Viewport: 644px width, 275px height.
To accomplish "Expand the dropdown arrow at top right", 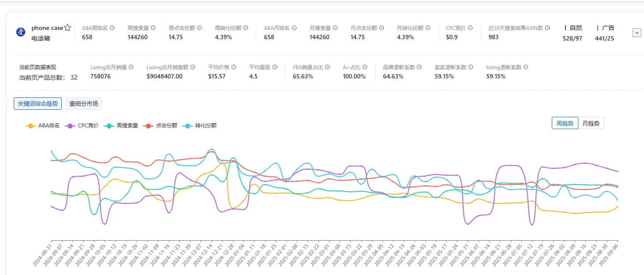I will pyautogui.click(x=637, y=33).
